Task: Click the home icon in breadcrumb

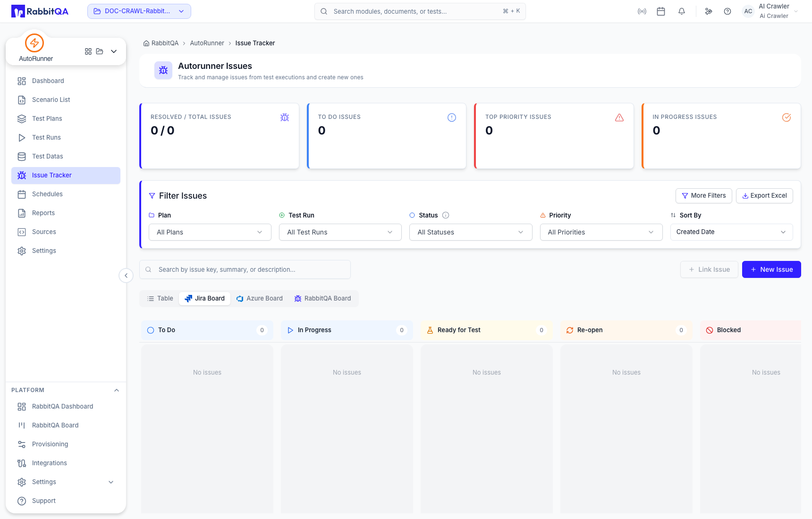Action: click(x=146, y=43)
